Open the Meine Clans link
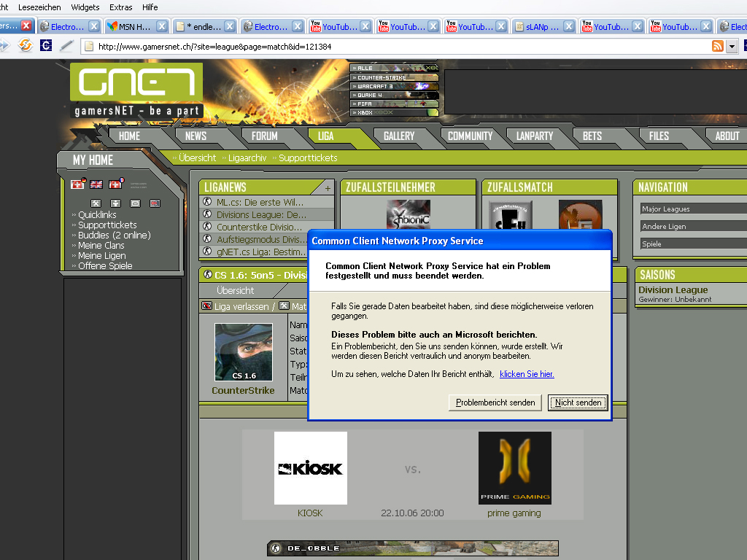This screenshot has width=747, height=560. (101, 245)
